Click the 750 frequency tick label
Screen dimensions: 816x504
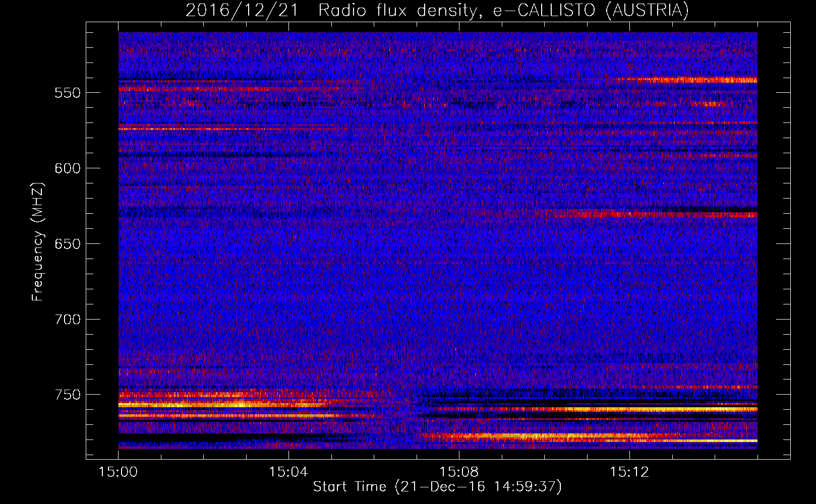pos(68,395)
